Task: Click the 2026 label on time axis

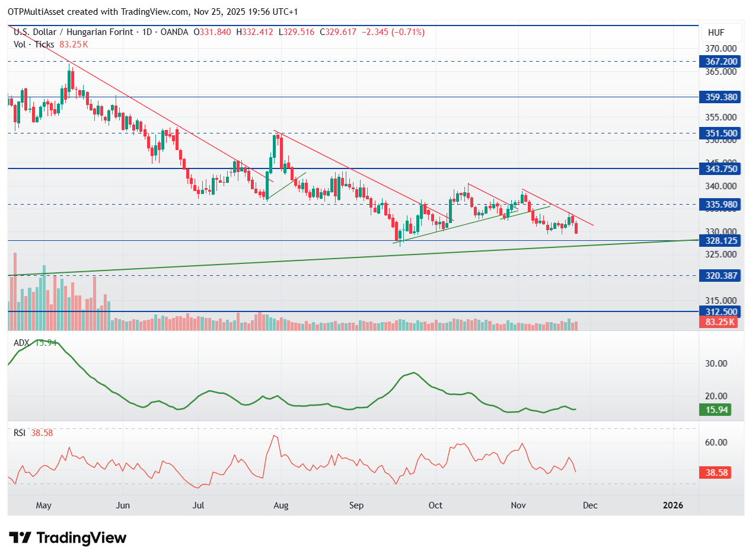Action: click(673, 505)
